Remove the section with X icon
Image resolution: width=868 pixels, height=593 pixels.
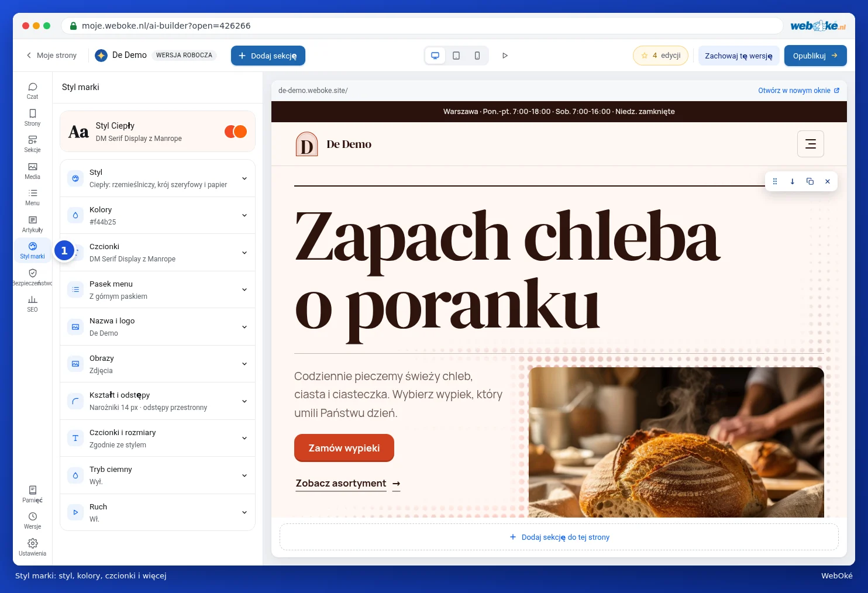(x=828, y=181)
